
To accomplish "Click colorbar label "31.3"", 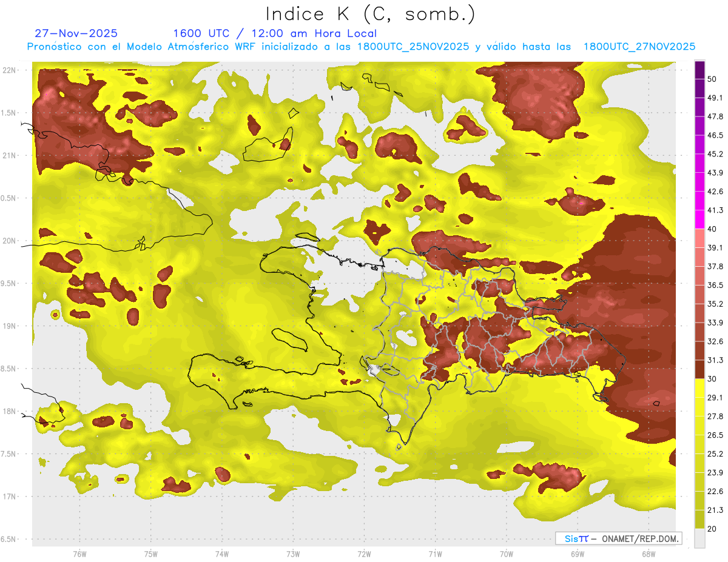I will click(x=715, y=360).
